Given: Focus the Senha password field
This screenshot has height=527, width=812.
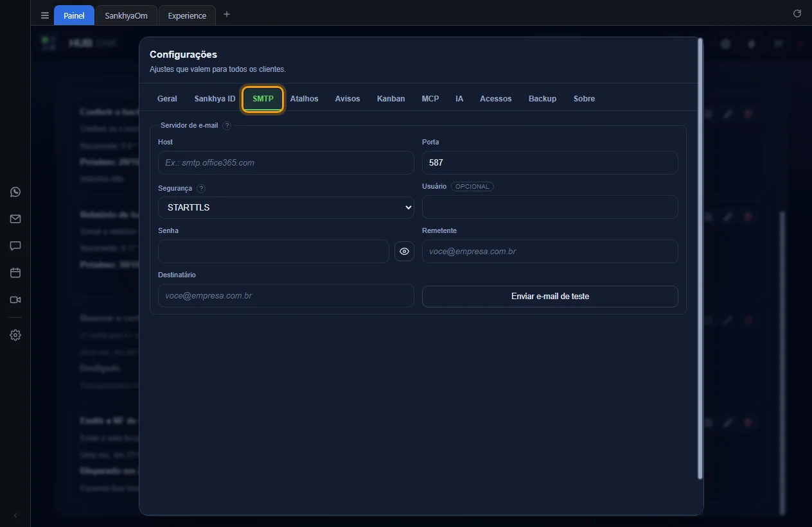Looking at the screenshot, I should pos(273,252).
